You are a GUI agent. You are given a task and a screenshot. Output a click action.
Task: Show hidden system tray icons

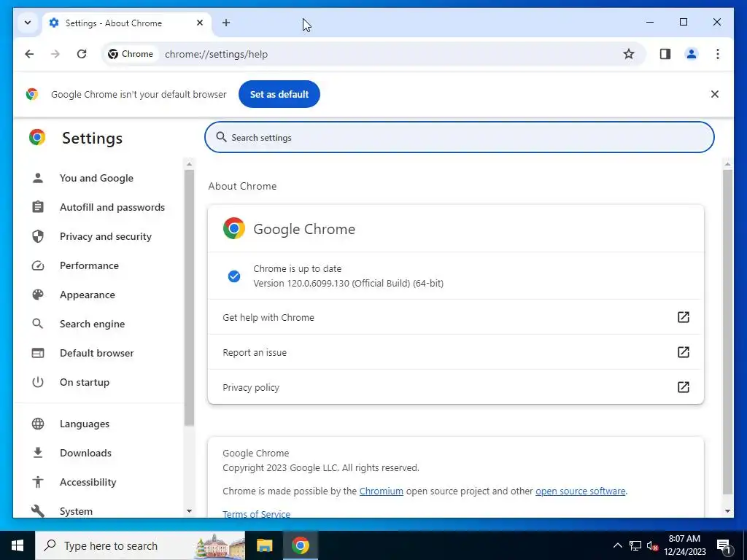pyautogui.click(x=617, y=545)
